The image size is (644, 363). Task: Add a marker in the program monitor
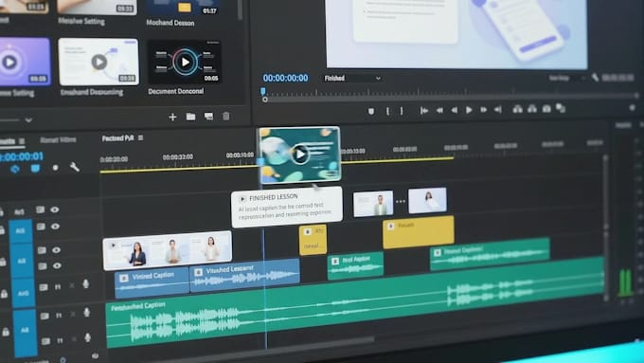click(371, 111)
